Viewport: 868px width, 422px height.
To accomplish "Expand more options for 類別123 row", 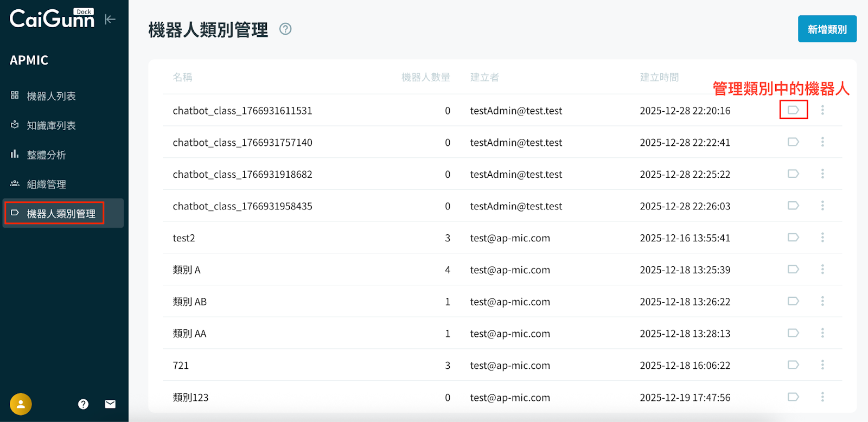I will coord(822,397).
